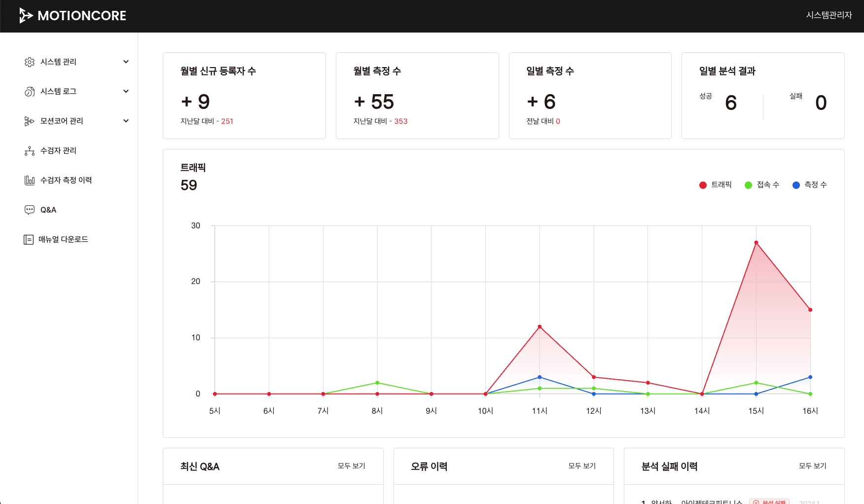Click 지난달 대비 - 251 text

tap(207, 121)
